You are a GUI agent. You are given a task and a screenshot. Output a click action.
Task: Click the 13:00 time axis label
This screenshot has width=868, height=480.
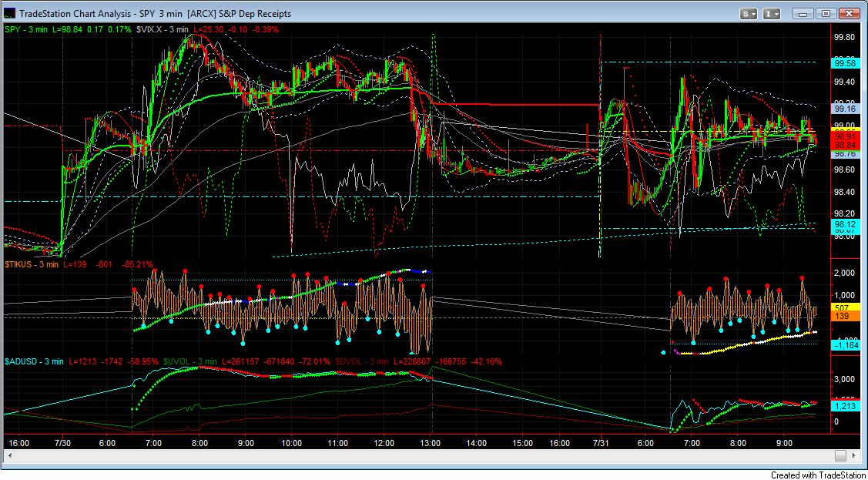click(x=430, y=443)
